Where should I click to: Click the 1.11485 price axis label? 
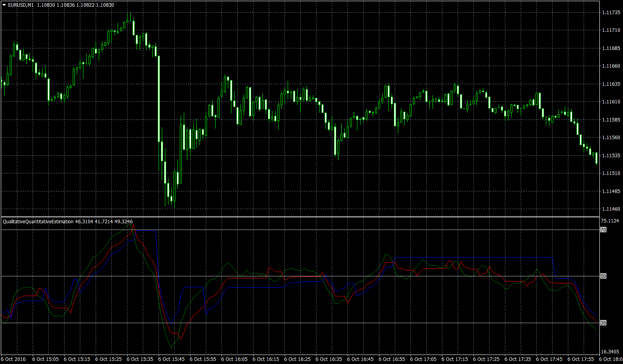pos(611,191)
